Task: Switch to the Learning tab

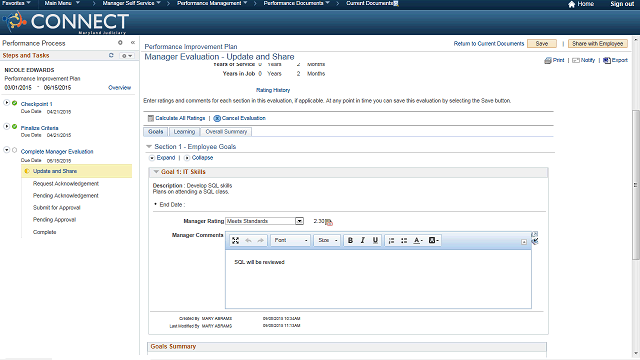Action: (184, 132)
